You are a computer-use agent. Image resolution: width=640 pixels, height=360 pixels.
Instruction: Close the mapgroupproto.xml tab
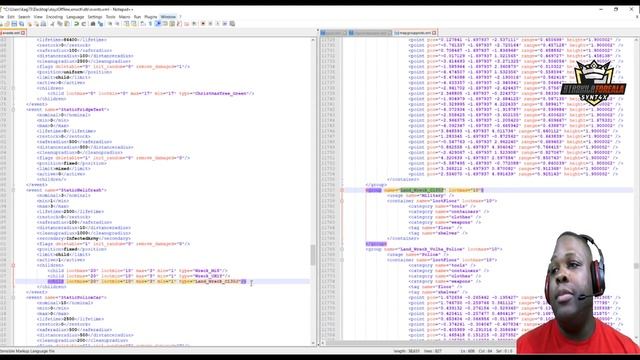coord(434,33)
